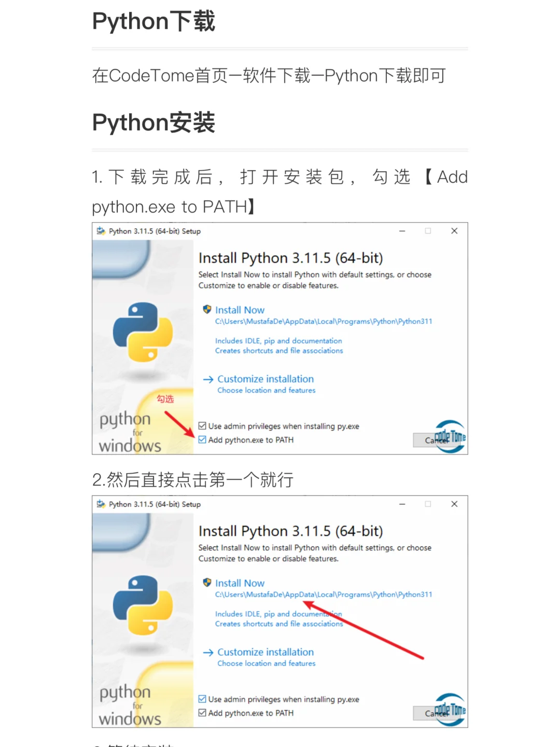Click "Choose location and features" in the second Setup window
Image resolution: width=560 pixels, height=747 pixels.
point(267,663)
